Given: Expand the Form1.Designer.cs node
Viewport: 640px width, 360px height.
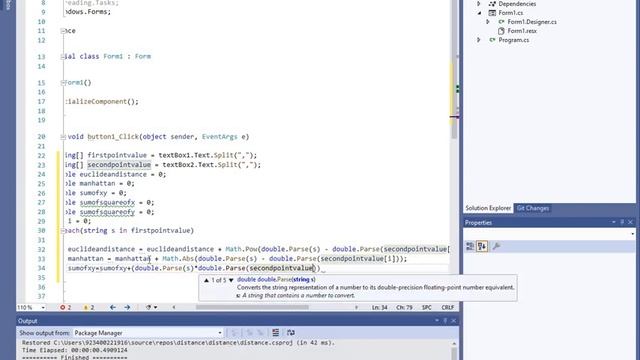Looking at the screenshot, I should 488,22.
